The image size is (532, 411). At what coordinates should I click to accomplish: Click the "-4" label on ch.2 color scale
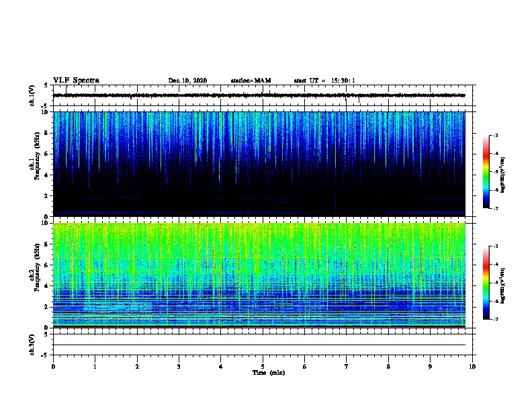(x=495, y=265)
